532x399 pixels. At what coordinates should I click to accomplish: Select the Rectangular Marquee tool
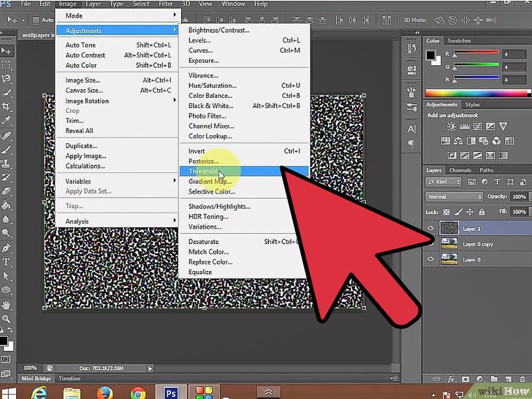click(6, 65)
